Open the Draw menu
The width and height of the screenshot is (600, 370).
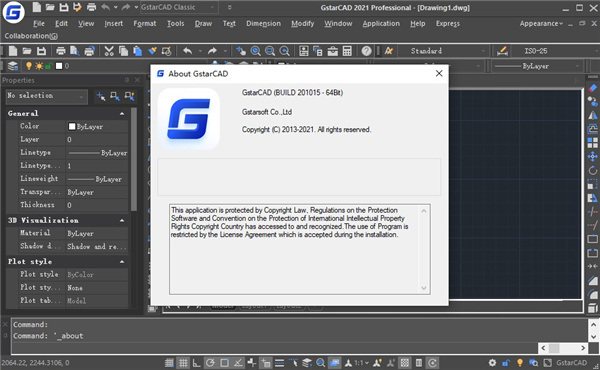(203, 24)
